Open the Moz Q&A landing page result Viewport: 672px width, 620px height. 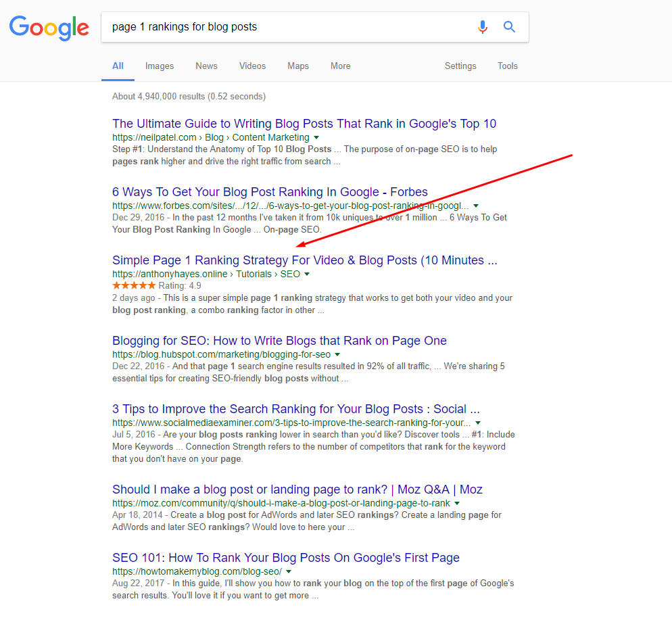[x=297, y=490]
